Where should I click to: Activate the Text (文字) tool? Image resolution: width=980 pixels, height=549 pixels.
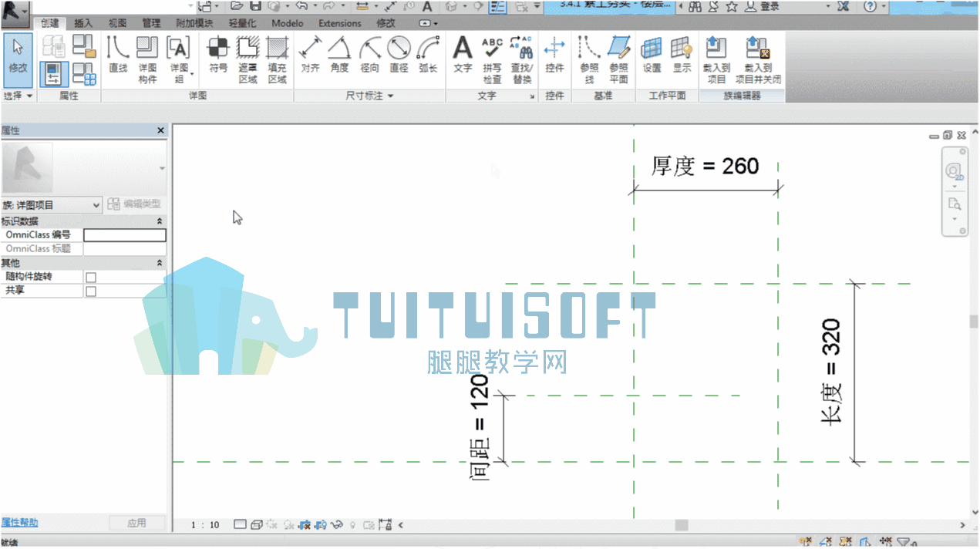pyautogui.click(x=463, y=55)
